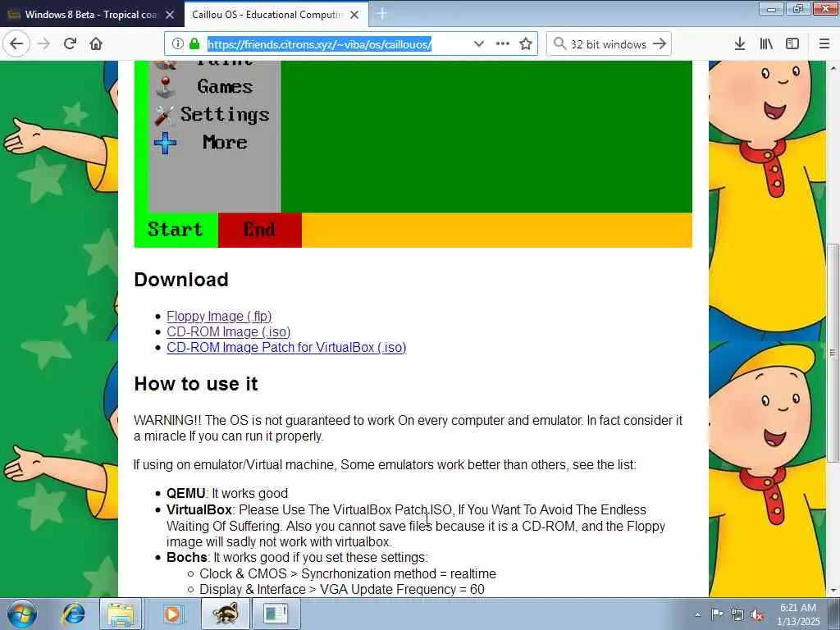Click the Games joystick icon
Screen dimensions: 840x630
point(166,87)
